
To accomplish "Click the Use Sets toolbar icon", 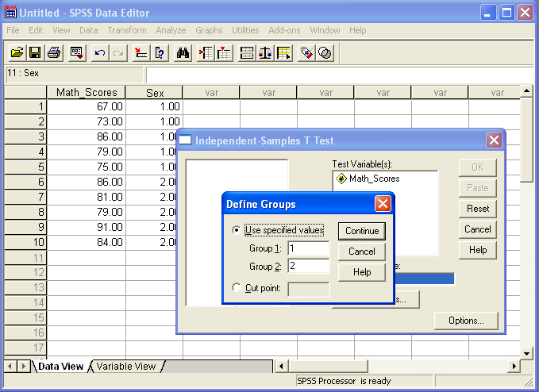I will coord(325,53).
